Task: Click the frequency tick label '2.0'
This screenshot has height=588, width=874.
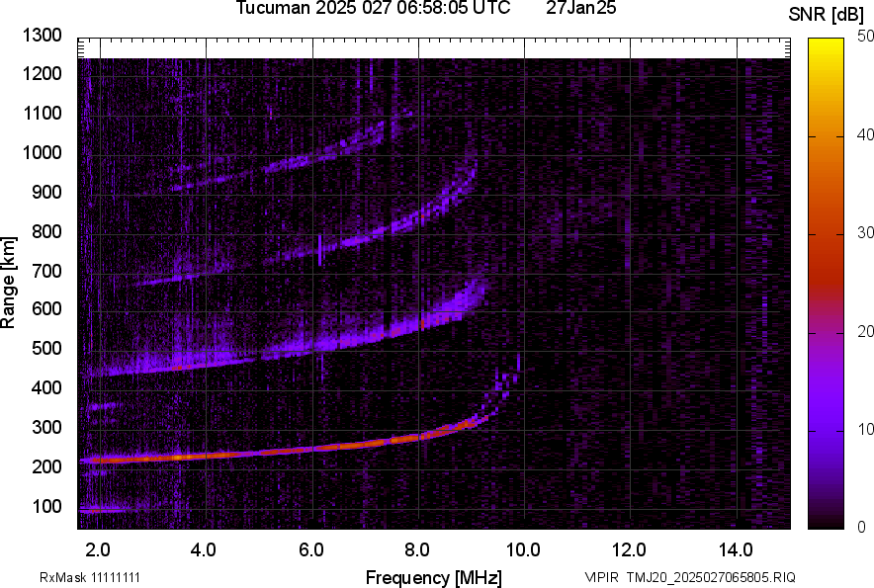Action: tap(98, 550)
